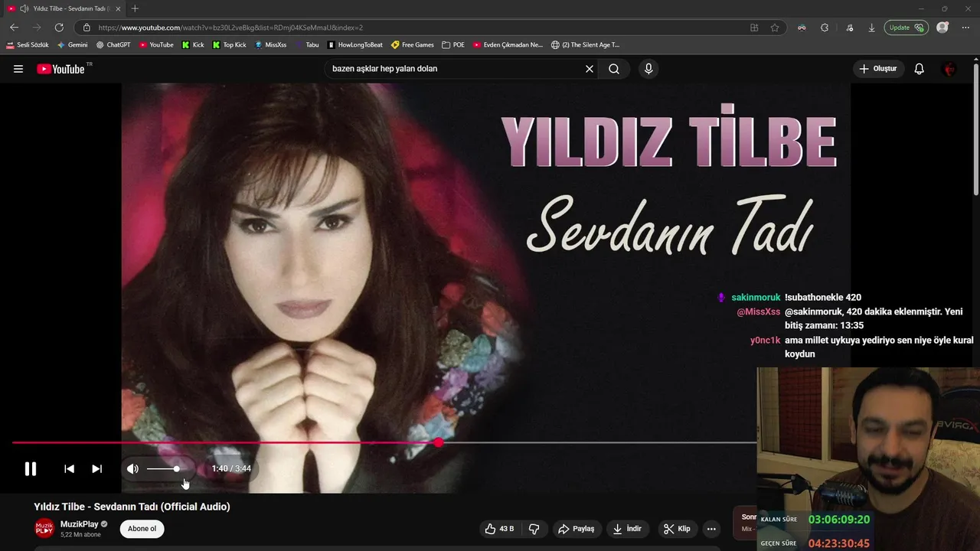Open the YouTube guide hamburger menu
Image resolution: width=980 pixels, height=551 pixels.
(18, 69)
